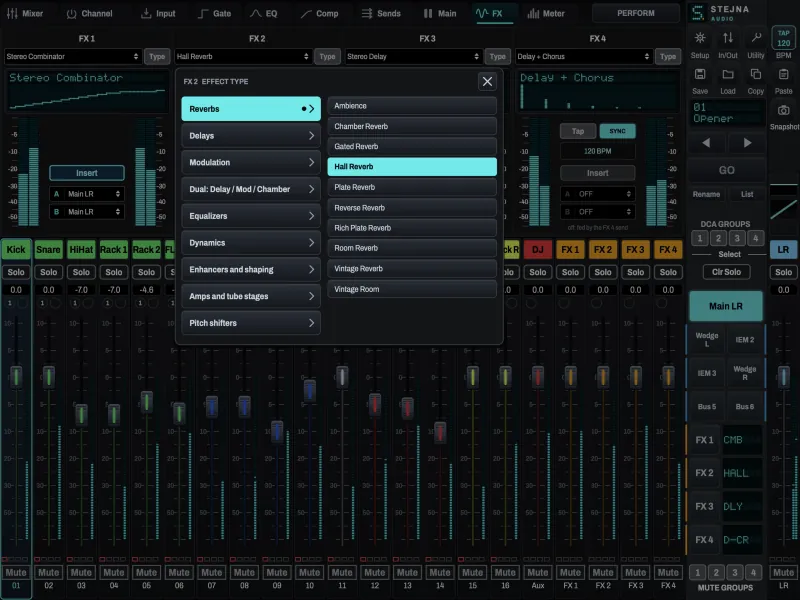800x600 pixels.
Task: Expand the Equalizers category
Action: pos(251,216)
